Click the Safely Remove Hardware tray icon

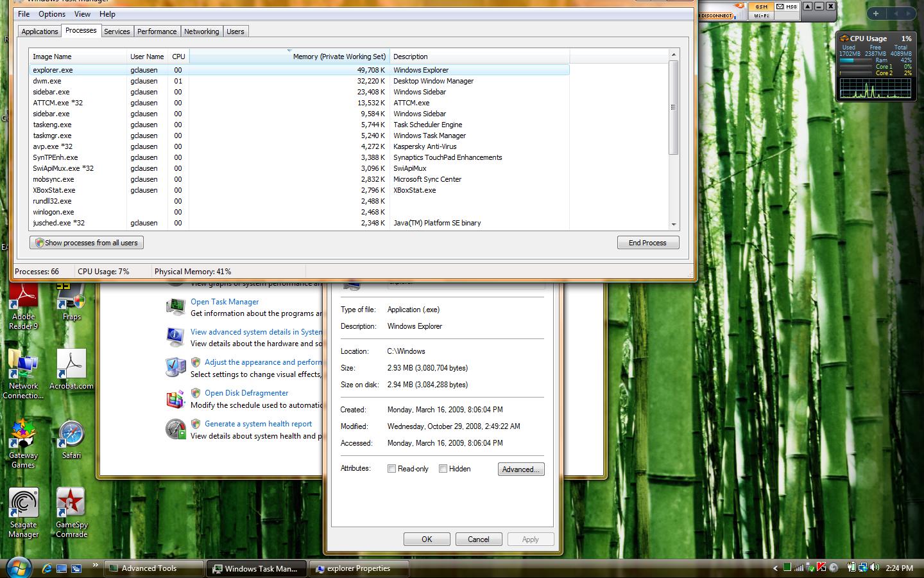pos(810,568)
